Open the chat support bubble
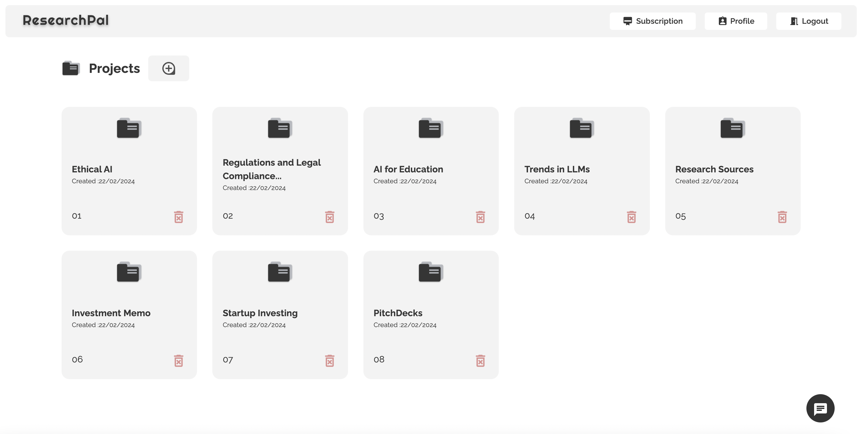The height and width of the screenshot is (434, 868). (x=820, y=408)
